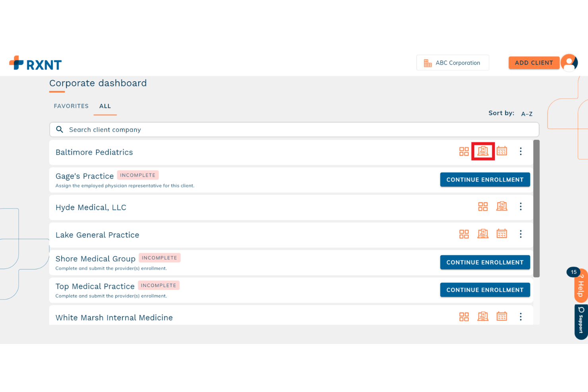Change the A–Z sort order
This screenshot has width=588, height=392.
[x=526, y=114]
